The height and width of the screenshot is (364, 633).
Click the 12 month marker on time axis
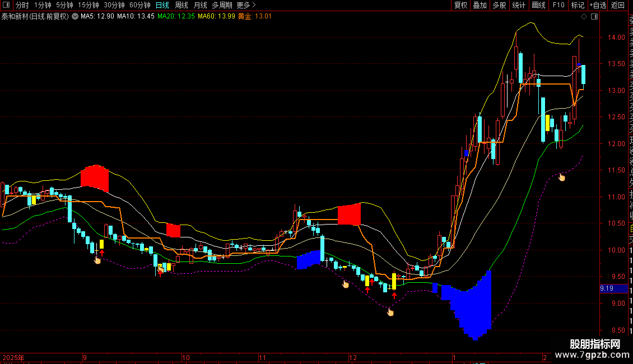[x=353, y=357]
